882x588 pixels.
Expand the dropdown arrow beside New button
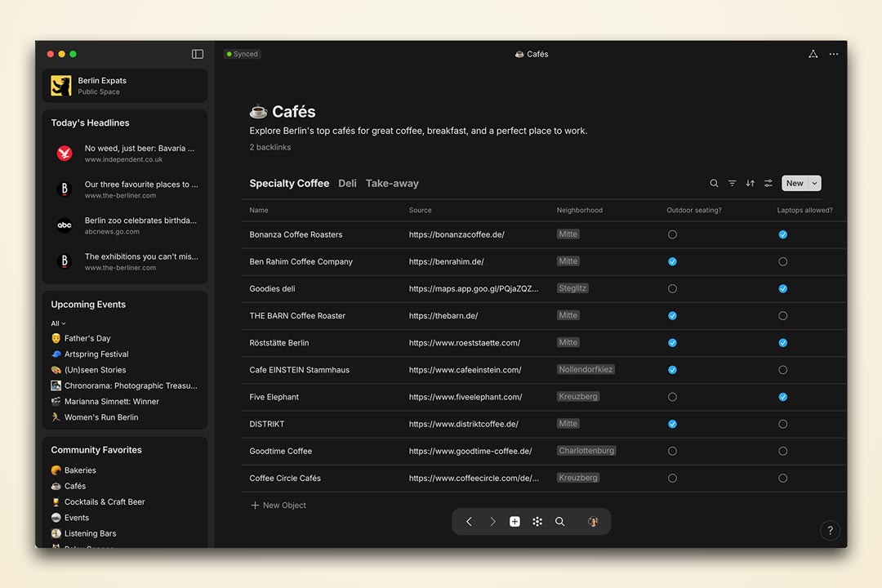(814, 184)
